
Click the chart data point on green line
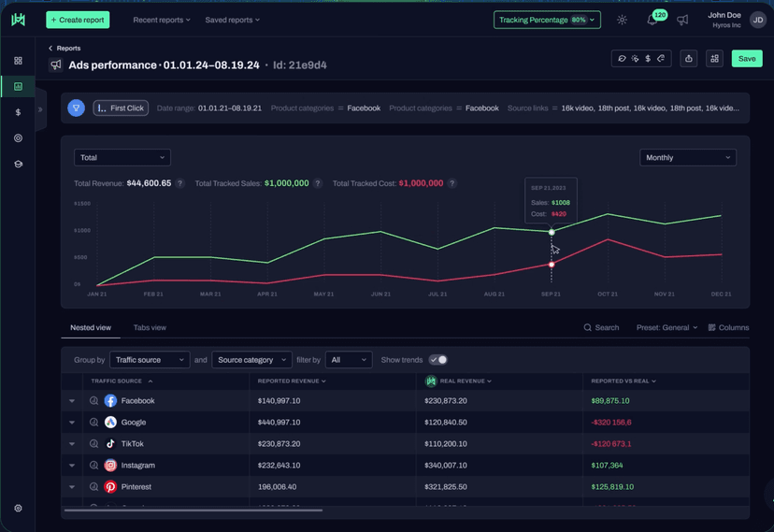pyautogui.click(x=552, y=232)
